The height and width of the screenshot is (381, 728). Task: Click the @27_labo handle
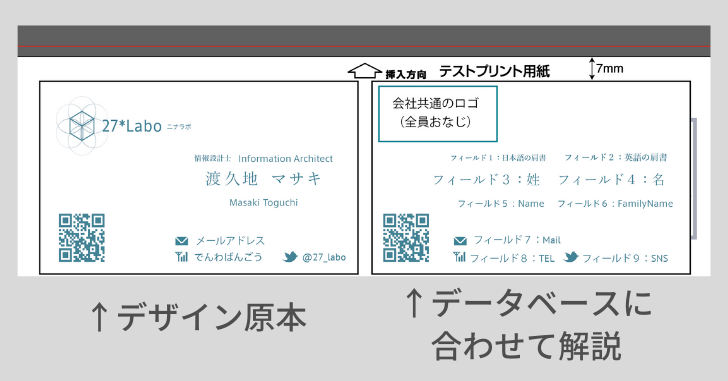[324, 257]
